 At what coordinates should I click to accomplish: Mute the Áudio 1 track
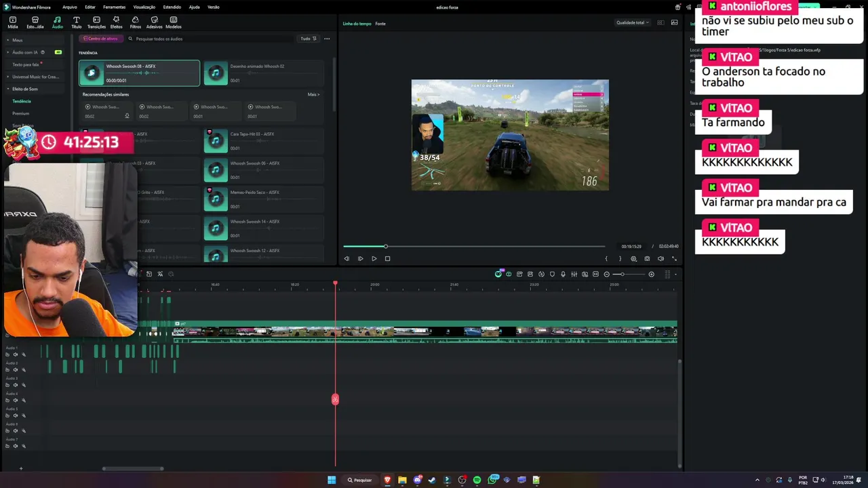point(15,354)
